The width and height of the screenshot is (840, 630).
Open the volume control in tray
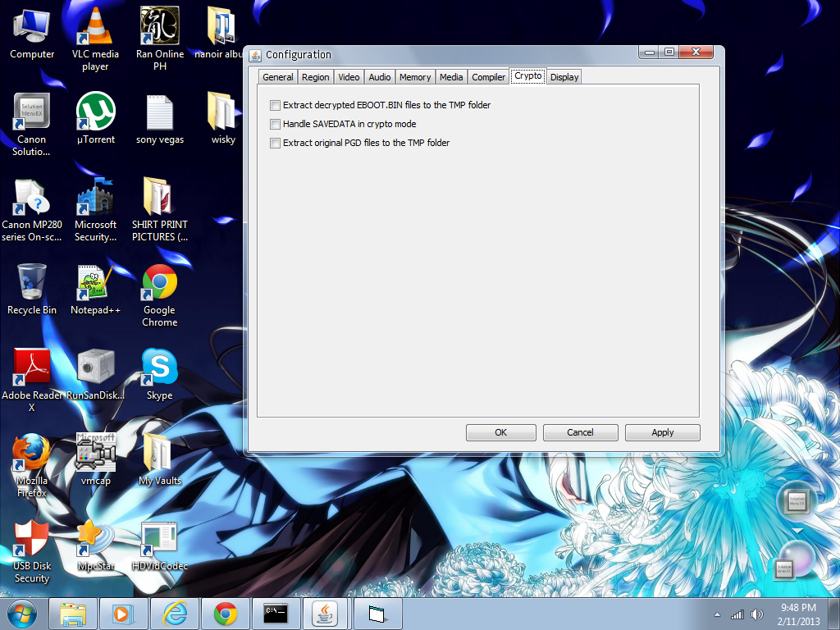757,614
